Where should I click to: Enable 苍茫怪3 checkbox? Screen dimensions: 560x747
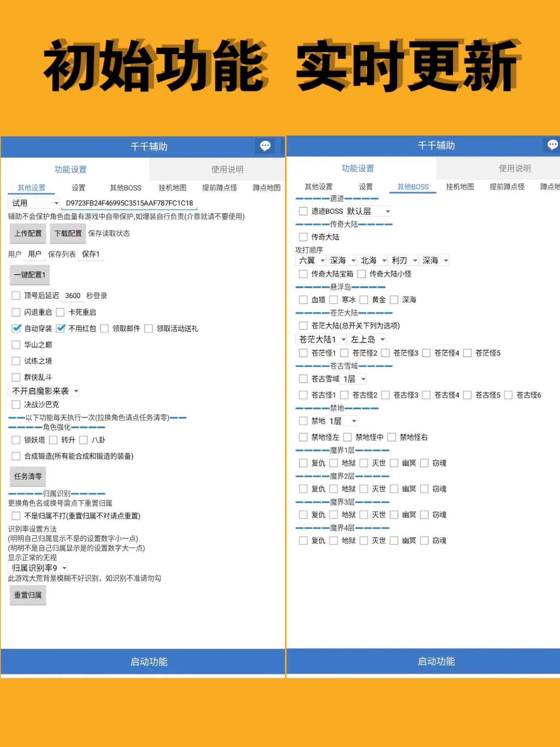385,353
